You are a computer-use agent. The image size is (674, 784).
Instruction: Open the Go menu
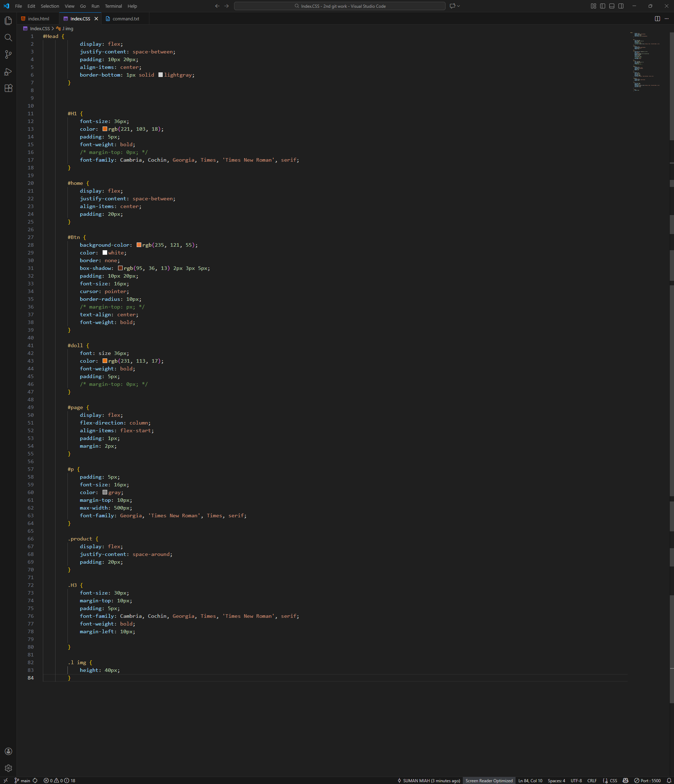[83, 6]
